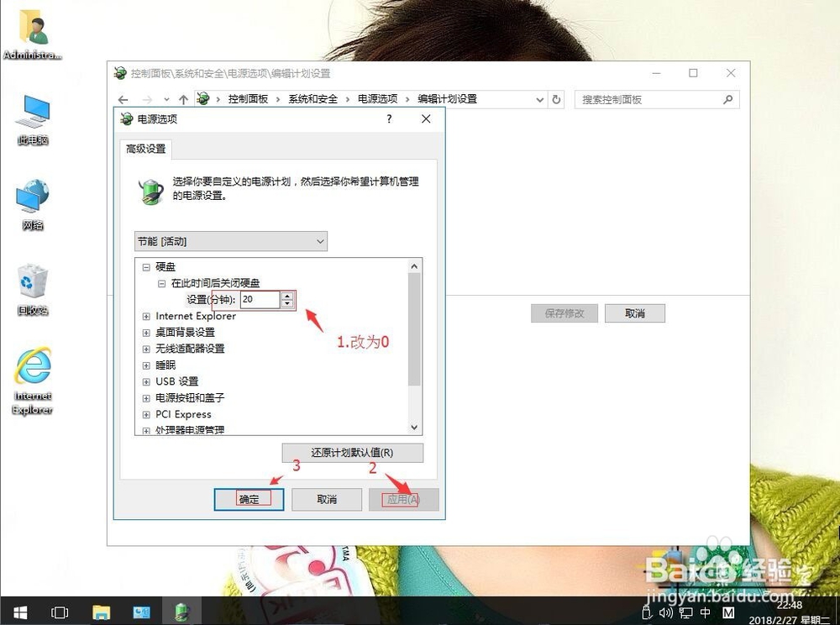Click 编辑计划设置 in the breadcrumb
Screen dimensions: 840x625
click(x=448, y=99)
